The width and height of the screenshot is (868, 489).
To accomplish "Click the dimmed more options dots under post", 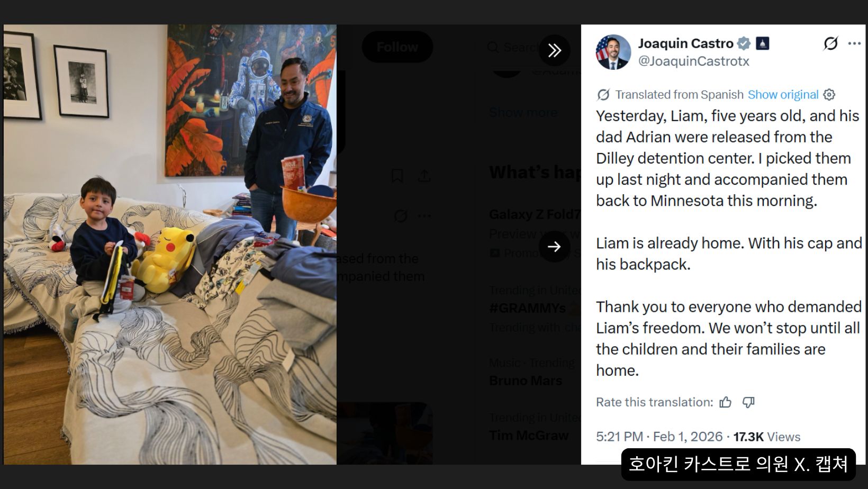I will click(x=424, y=216).
